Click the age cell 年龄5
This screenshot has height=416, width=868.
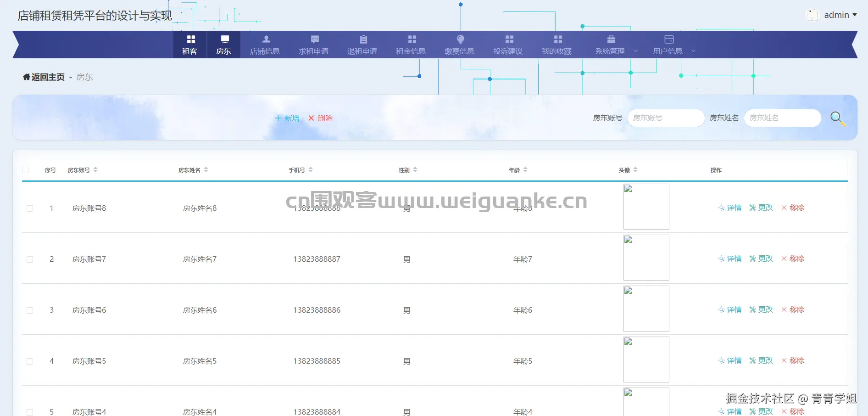[x=523, y=361]
